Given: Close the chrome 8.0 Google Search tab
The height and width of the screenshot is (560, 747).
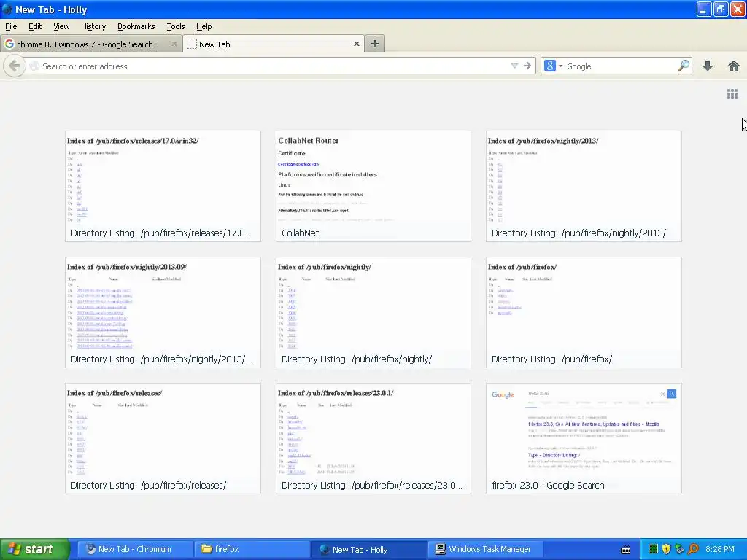Looking at the screenshot, I should click(174, 44).
